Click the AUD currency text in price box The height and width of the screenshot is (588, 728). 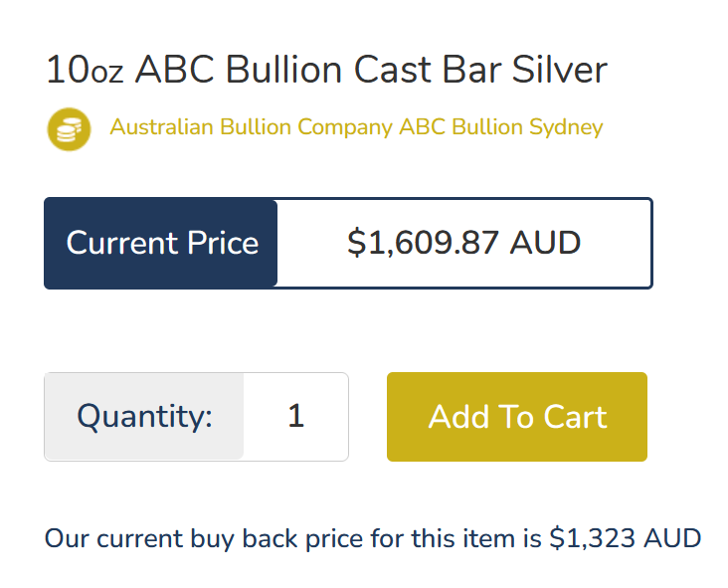545,243
